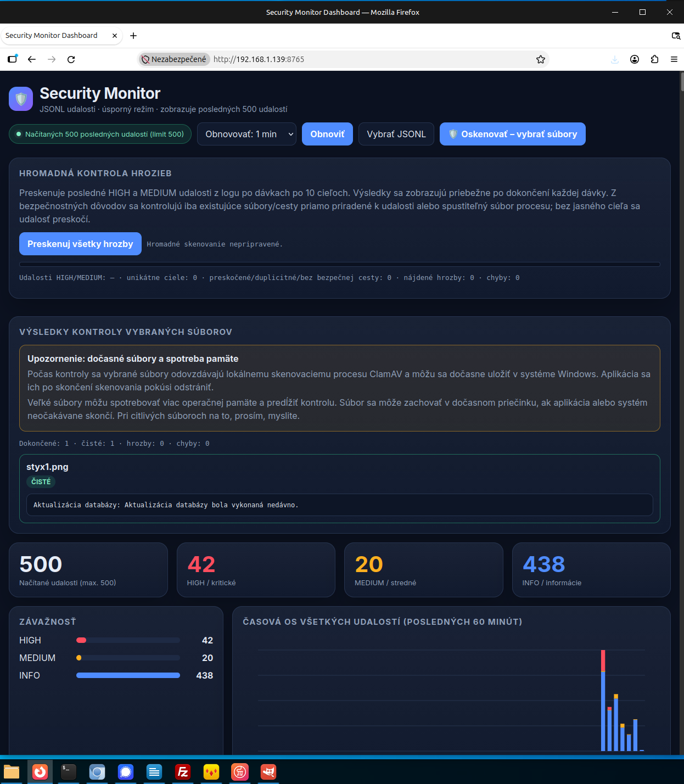The image size is (684, 784).
Task: Click 'Oskenovať – vybrať súbory' button
Action: [513, 134]
